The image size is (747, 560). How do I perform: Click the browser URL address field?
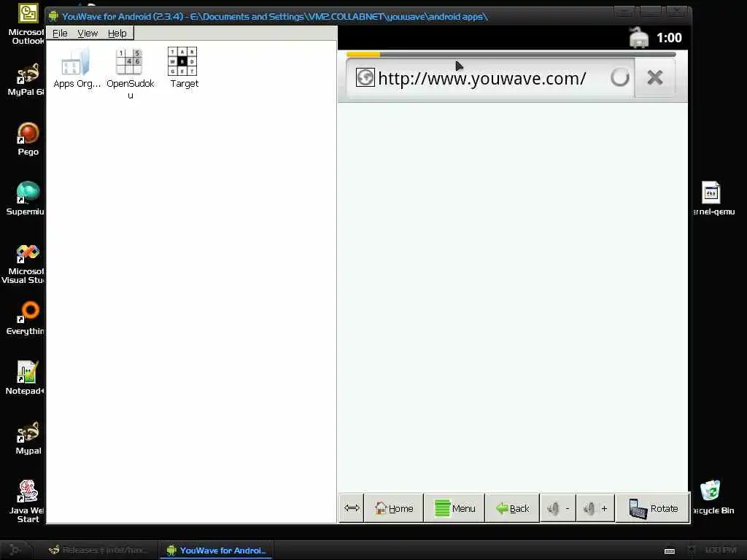click(x=491, y=78)
